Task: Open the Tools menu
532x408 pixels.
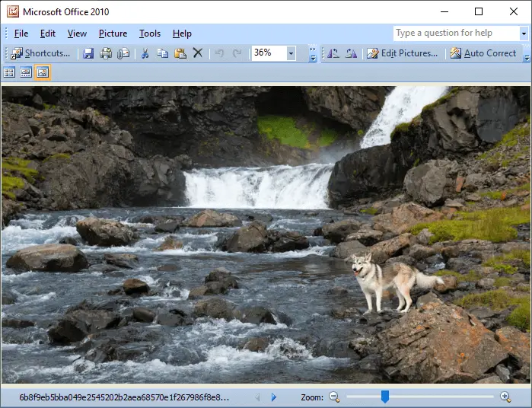Action: click(150, 33)
